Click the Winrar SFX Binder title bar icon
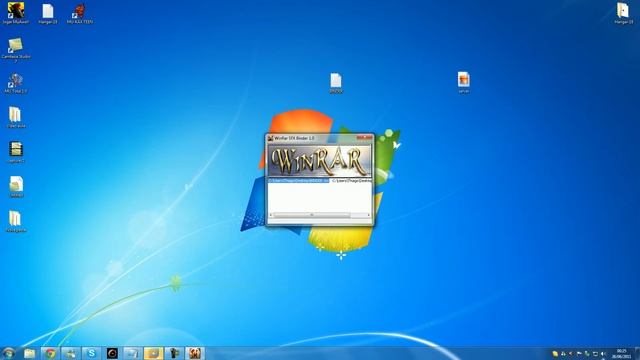Image resolution: width=640 pixels, height=360 pixels. tap(270, 138)
